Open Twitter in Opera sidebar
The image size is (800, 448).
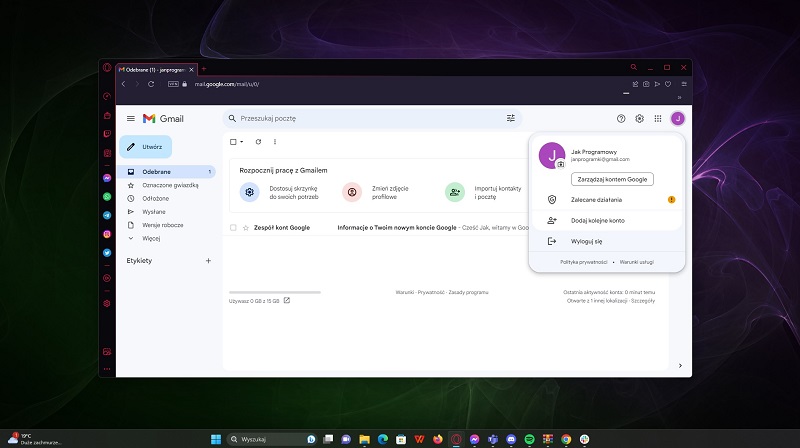pyautogui.click(x=107, y=253)
